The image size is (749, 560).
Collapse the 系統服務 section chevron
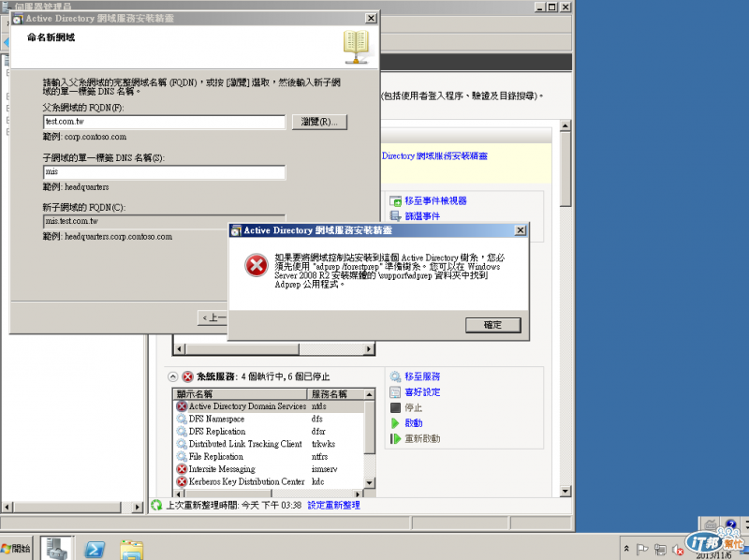pyautogui.click(x=172, y=376)
